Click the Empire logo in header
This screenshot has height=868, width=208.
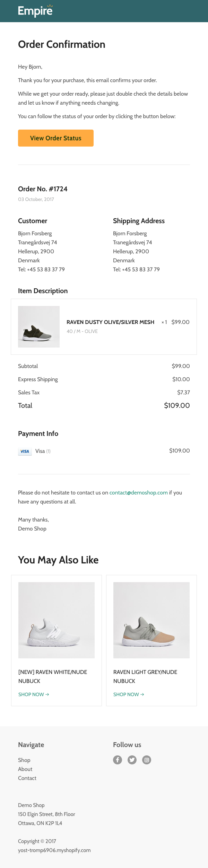tap(35, 11)
